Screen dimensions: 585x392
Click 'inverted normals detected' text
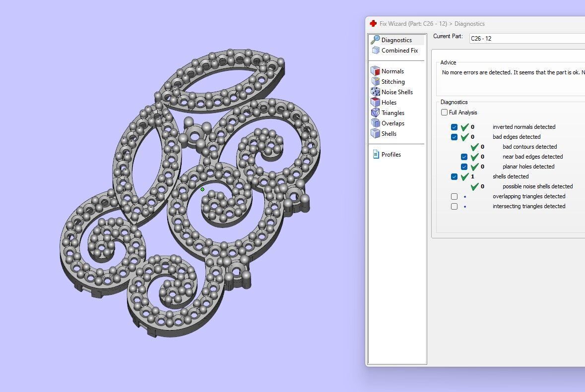coord(524,127)
